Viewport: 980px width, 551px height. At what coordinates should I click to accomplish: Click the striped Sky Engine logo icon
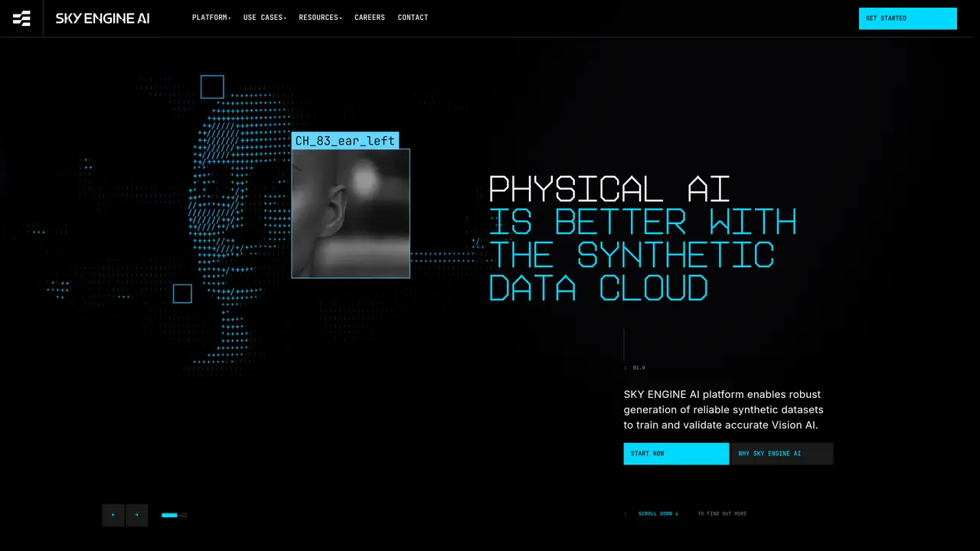tap(21, 18)
